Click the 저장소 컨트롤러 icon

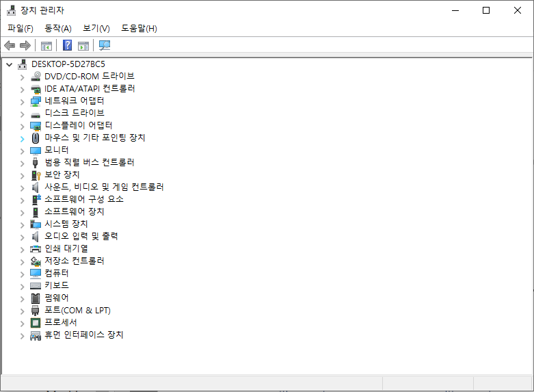click(x=36, y=261)
